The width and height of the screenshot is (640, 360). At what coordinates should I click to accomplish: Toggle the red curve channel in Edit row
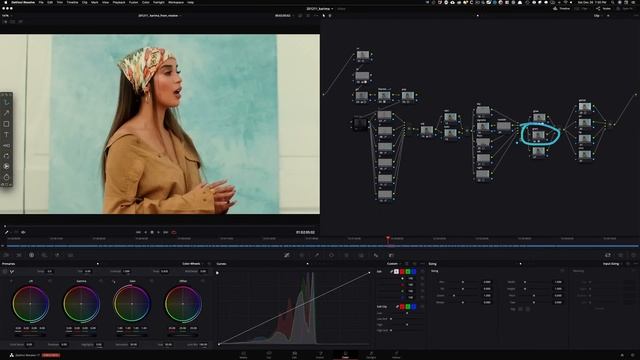tap(402, 271)
